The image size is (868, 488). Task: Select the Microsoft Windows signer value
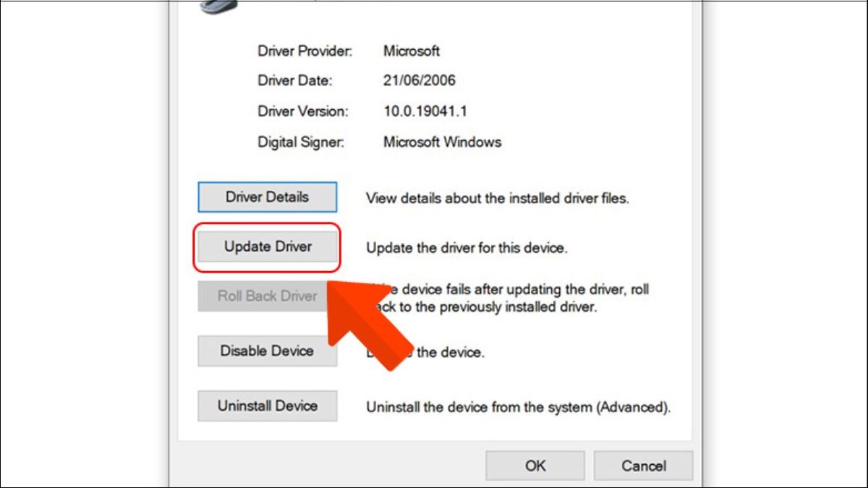[443, 142]
